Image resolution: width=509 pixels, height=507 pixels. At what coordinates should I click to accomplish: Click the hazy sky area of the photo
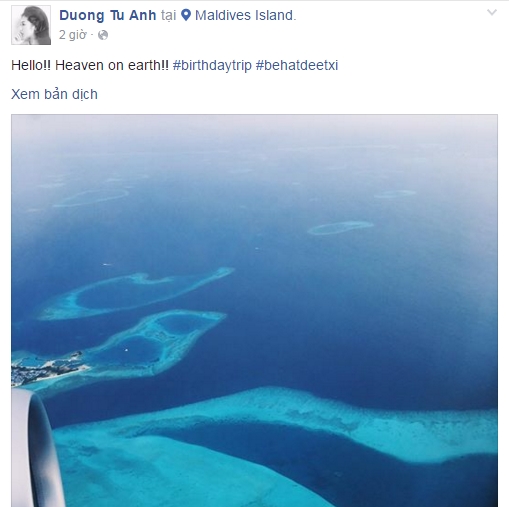tap(254, 133)
